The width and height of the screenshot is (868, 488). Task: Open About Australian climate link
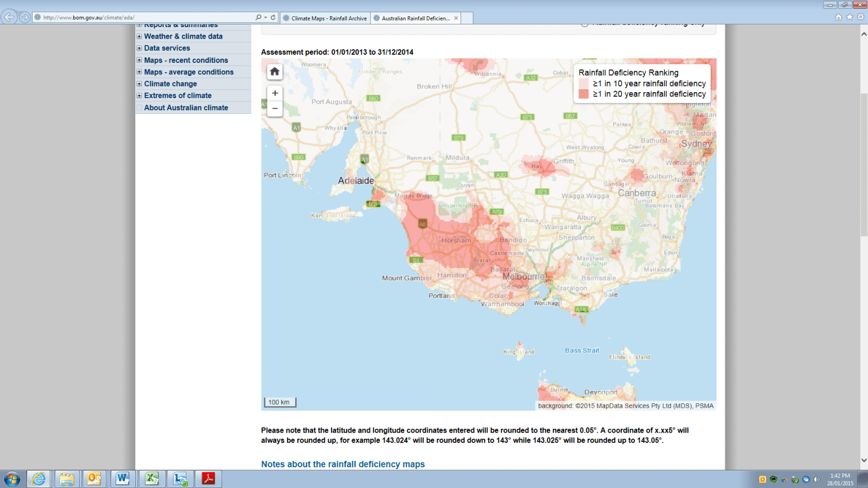(186, 108)
